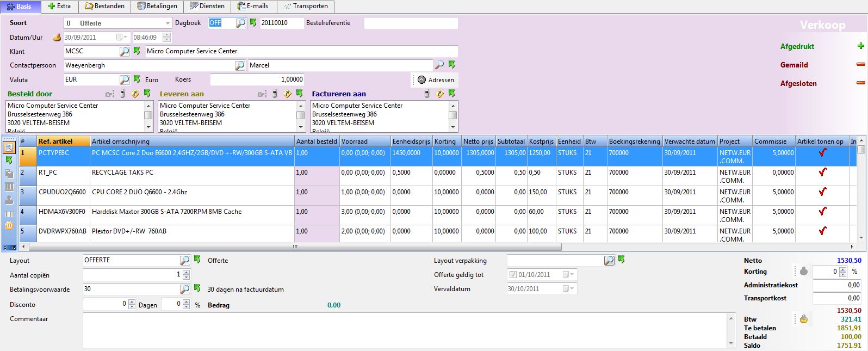Click the Korting percent spinner
Screen dimensions: 868x351
tap(844, 271)
